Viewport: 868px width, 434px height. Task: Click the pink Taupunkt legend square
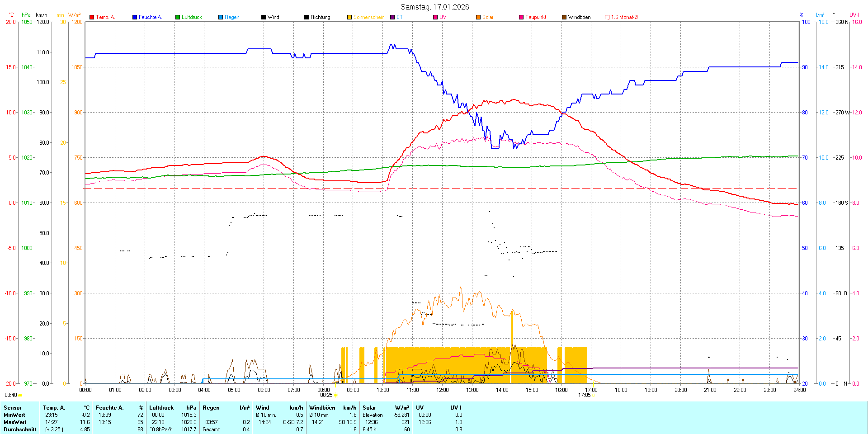[521, 17]
